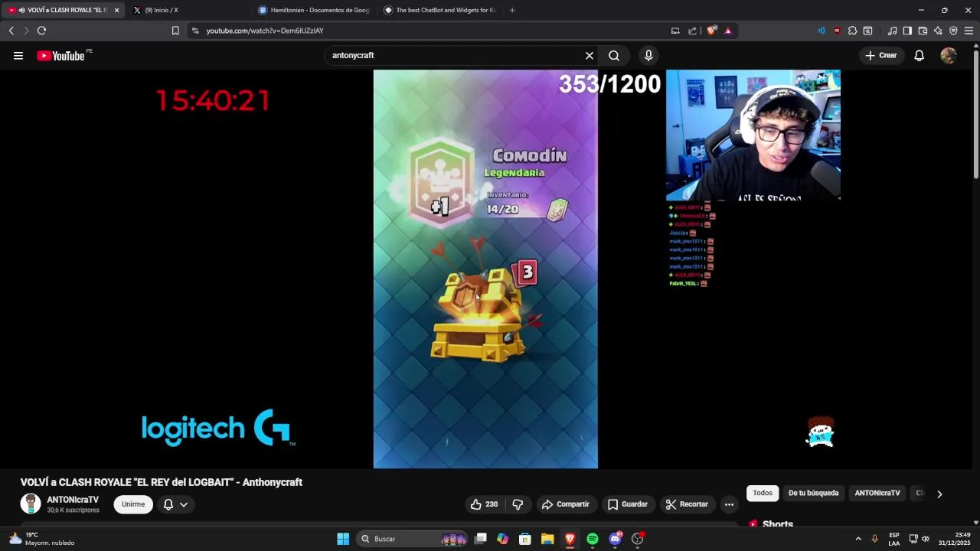Screen dimensions: 980x551
Task: Click the page vertical scrollbar
Action: [x=976, y=115]
